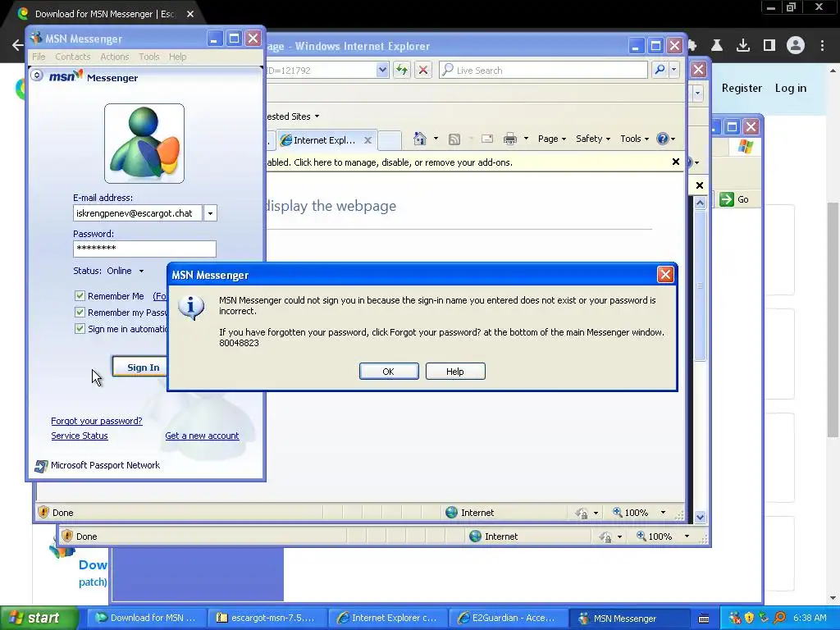This screenshot has height=630, width=840.
Task: Click the Chrome Labs flask icon
Action: click(717, 46)
